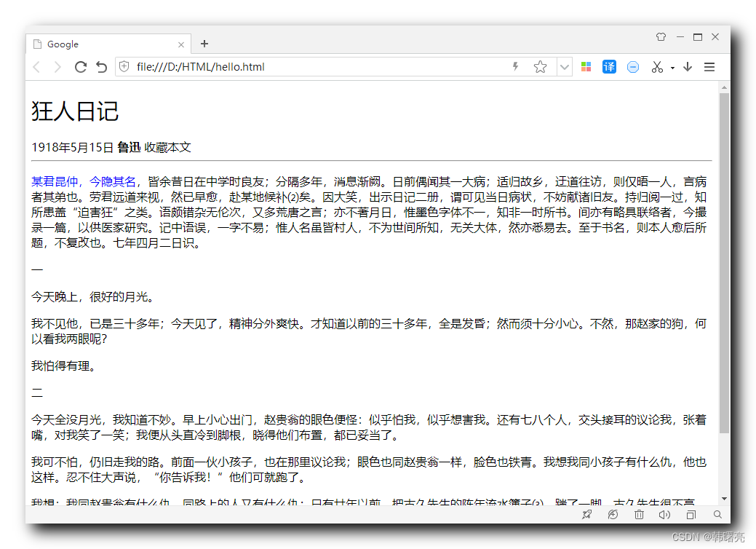756x549 pixels.
Task: Open the colorful four-squares apps icon
Action: click(x=586, y=67)
